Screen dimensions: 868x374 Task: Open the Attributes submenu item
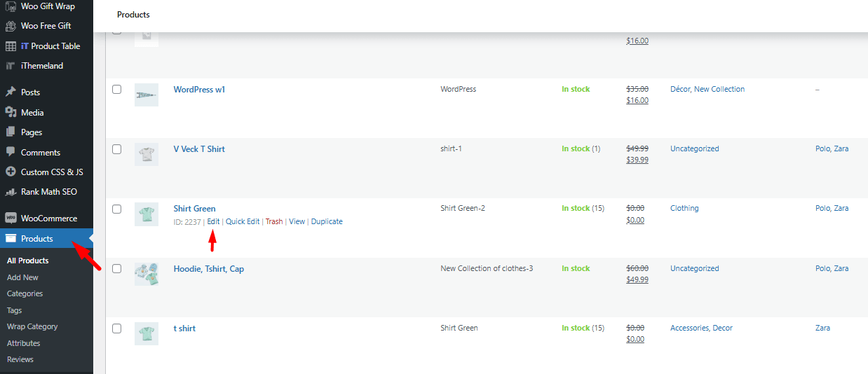click(23, 343)
